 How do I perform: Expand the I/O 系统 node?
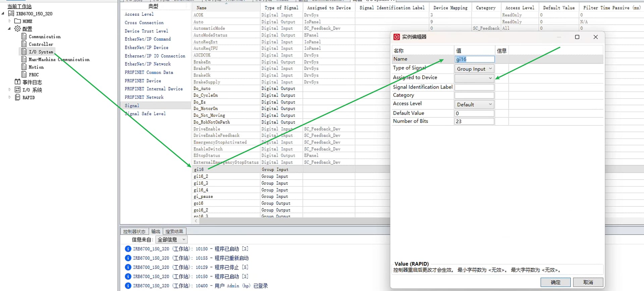(9, 90)
